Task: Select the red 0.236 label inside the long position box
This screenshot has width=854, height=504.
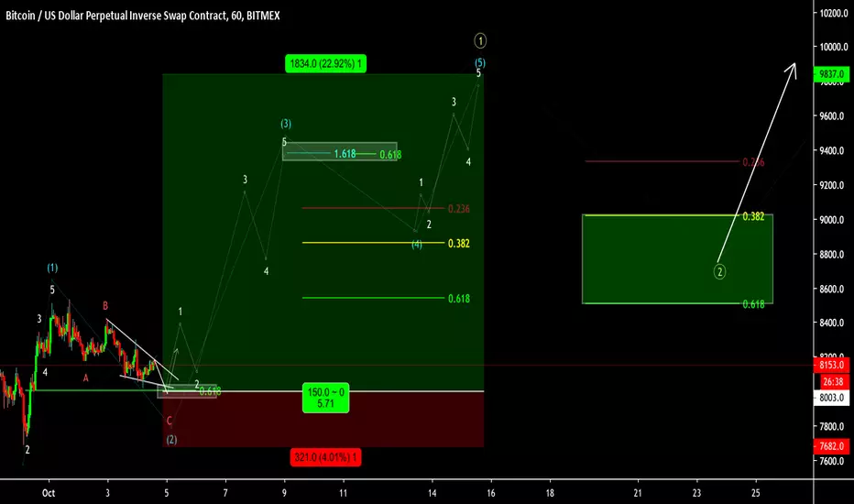Action: tap(458, 209)
